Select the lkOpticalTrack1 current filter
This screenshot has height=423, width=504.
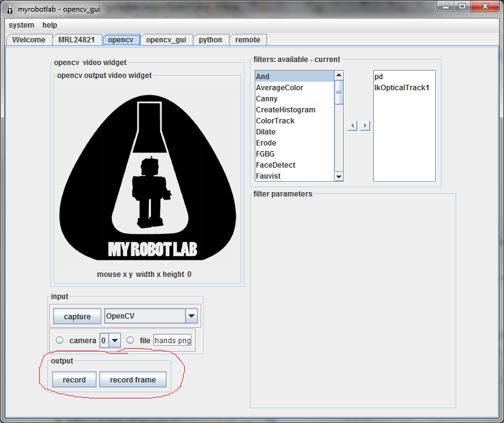pyautogui.click(x=405, y=87)
